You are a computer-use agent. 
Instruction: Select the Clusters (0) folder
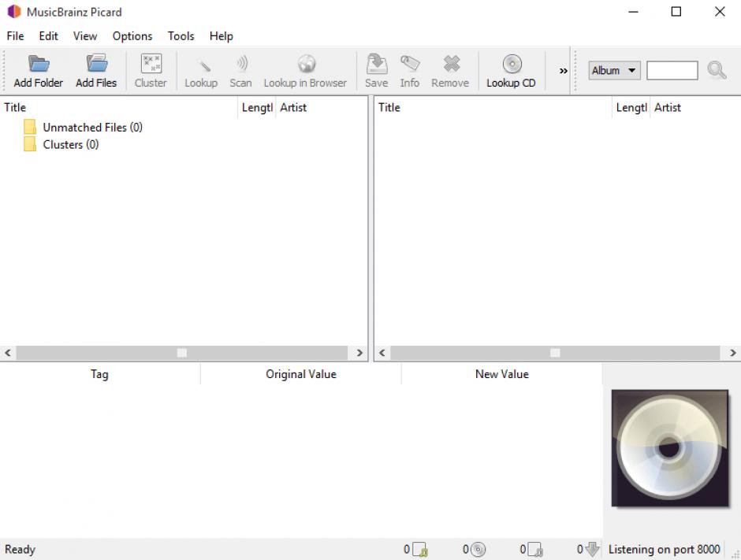(70, 144)
